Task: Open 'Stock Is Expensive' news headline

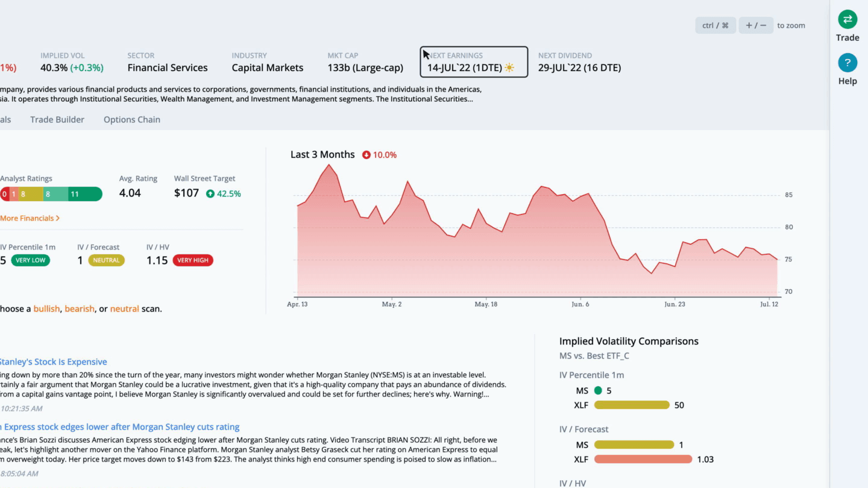Action: click(54, 361)
